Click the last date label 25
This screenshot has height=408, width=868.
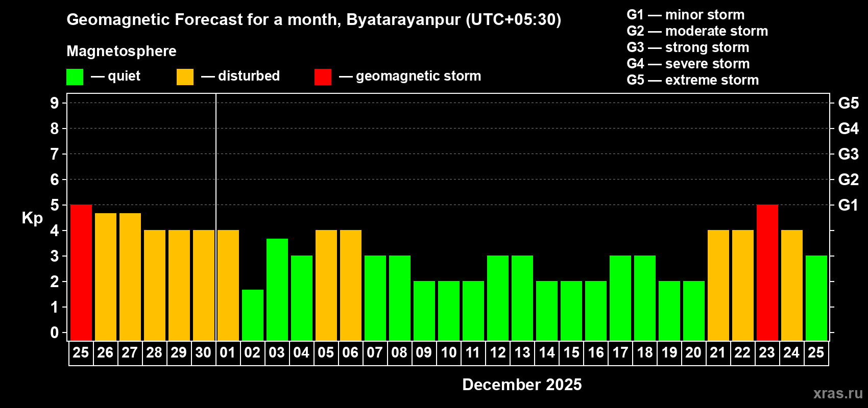pyautogui.click(x=816, y=353)
